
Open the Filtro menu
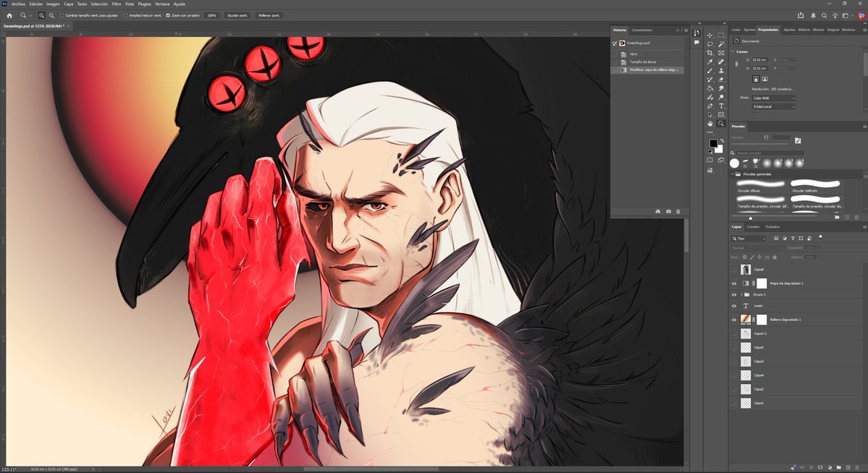117,4
